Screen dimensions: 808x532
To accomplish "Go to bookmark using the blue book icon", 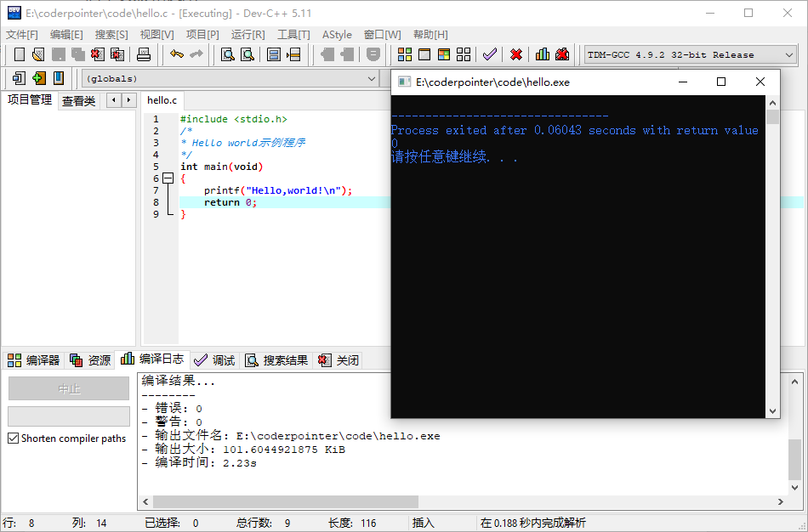I will [x=59, y=78].
